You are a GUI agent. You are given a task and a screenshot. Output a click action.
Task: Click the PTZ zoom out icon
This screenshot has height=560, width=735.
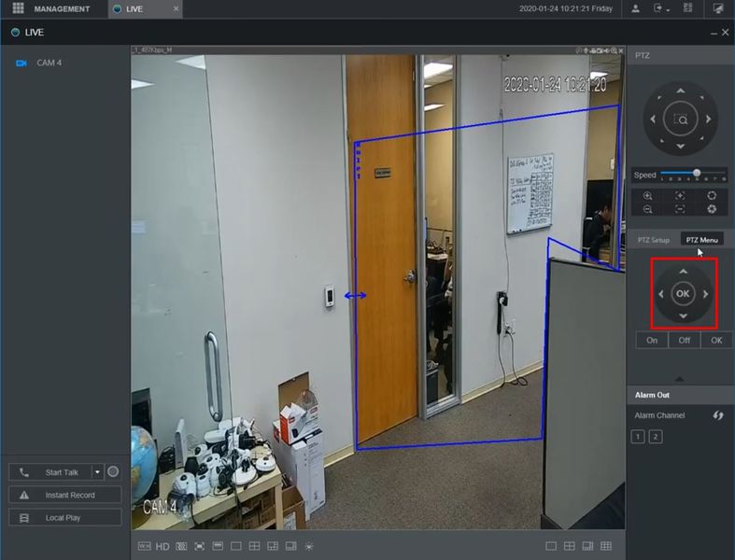tap(648, 209)
